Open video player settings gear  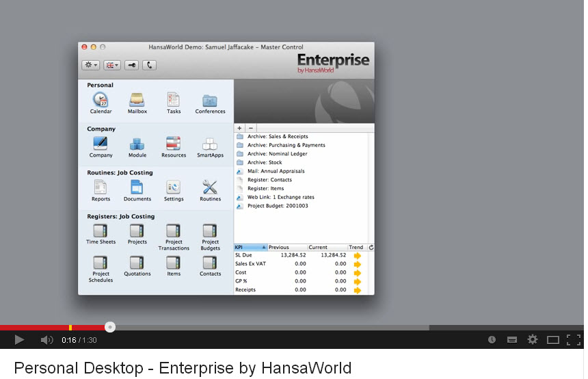[x=533, y=340]
